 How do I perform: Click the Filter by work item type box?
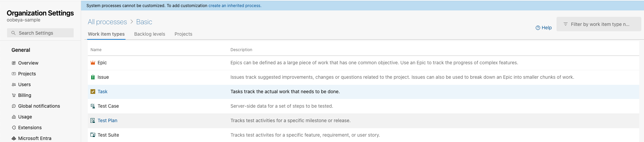pos(600,24)
